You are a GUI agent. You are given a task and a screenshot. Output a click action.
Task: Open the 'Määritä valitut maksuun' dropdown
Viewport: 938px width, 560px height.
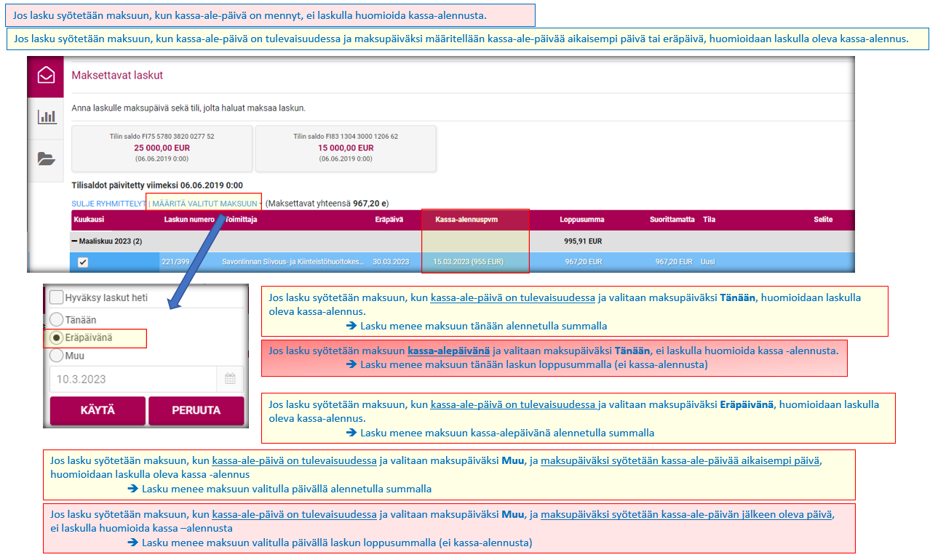205,204
